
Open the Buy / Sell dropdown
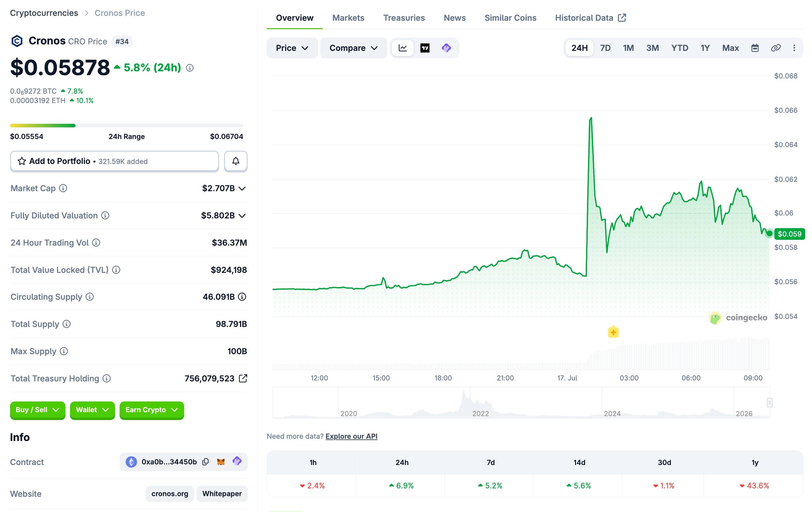[37, 410]
